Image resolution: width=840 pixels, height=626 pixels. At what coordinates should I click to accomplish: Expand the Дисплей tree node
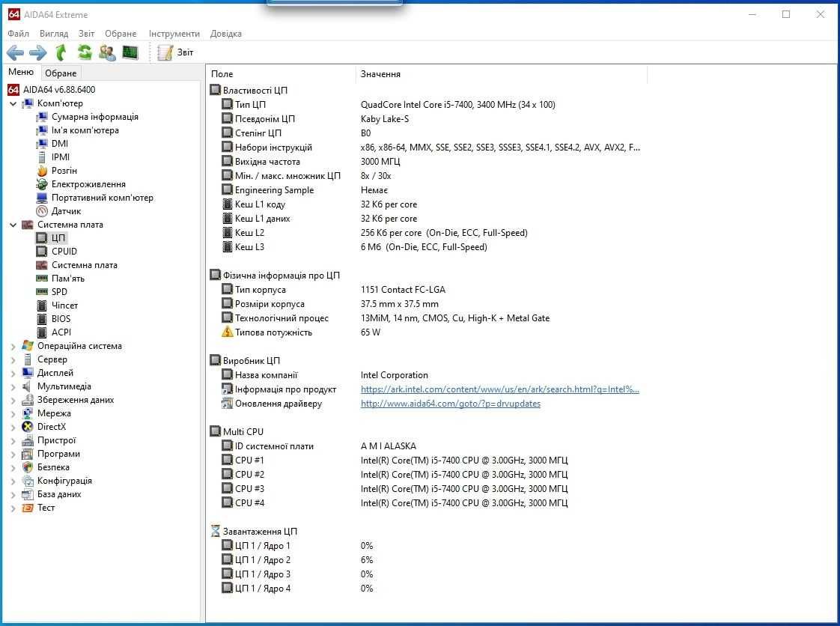pos(13,373)
